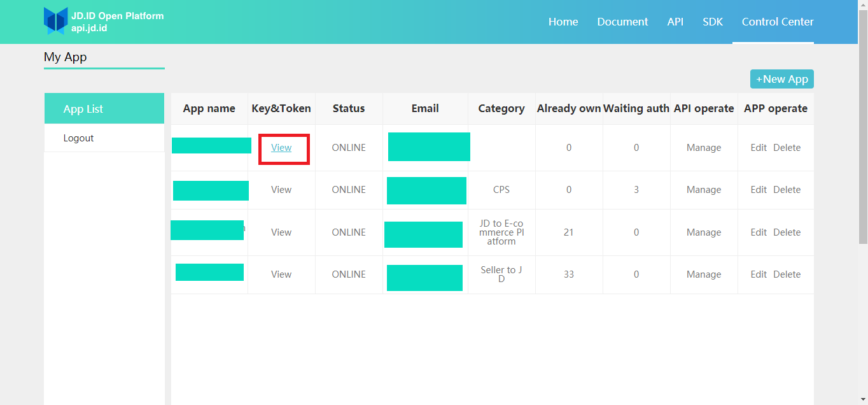Click the My App page heading
Image resolution: width=868 pixels, height=405 pixels.
coord(65,57)
